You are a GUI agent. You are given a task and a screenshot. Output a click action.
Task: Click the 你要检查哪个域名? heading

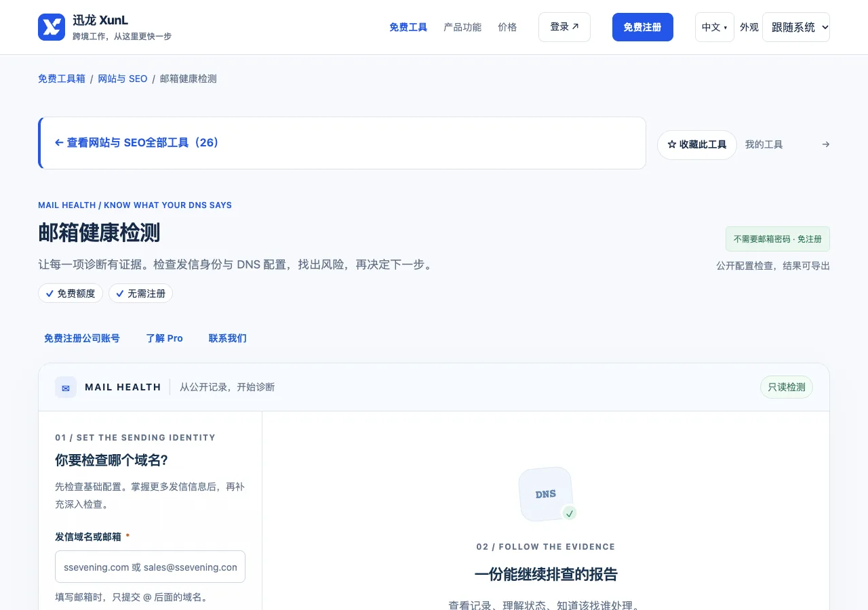pos(111,460)
